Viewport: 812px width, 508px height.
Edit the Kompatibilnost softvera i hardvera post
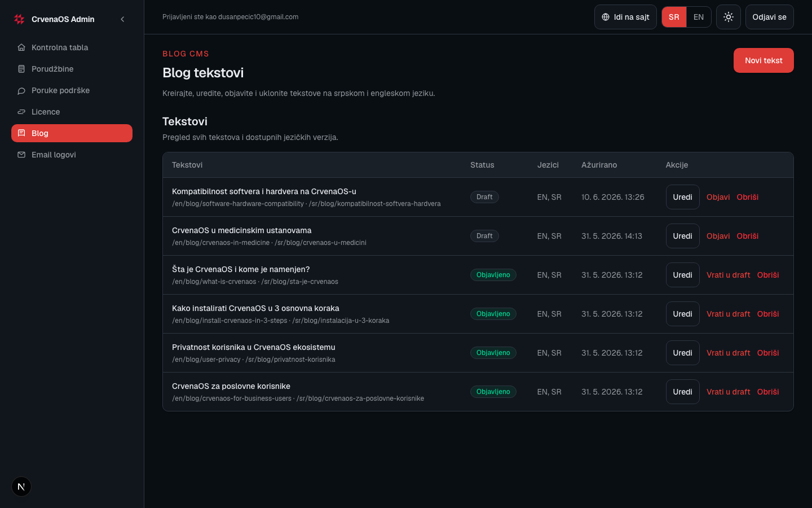pos(682,197)
